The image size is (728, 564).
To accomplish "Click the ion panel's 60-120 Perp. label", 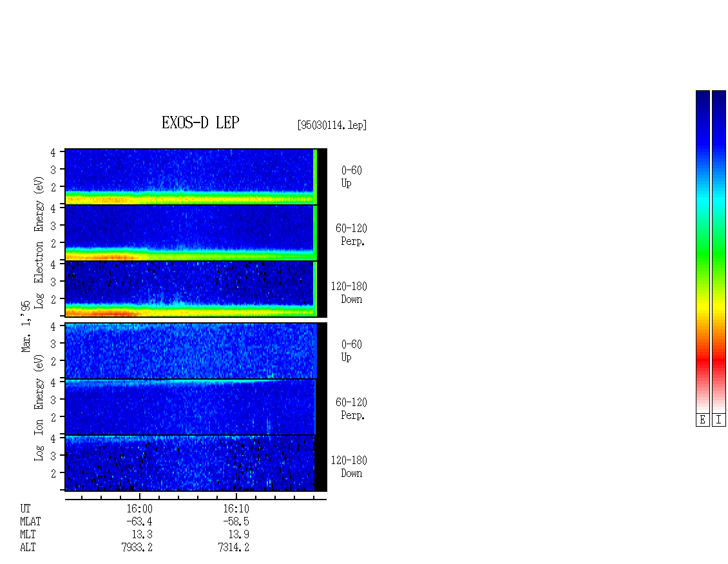I will (x=352, y=409).
